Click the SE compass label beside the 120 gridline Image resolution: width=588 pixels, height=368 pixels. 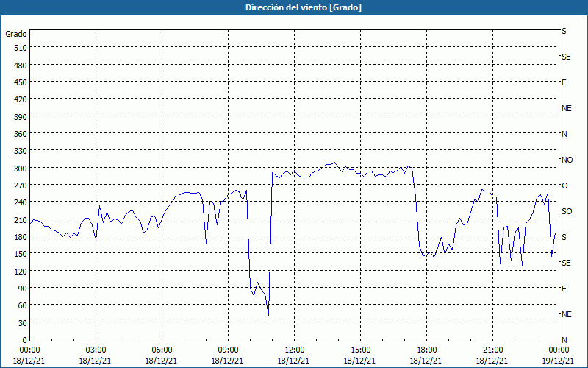coord(566,263)
